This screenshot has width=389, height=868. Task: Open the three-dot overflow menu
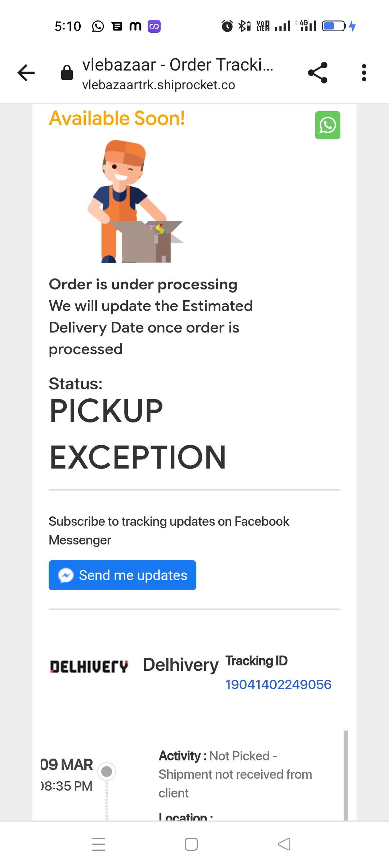364,73
